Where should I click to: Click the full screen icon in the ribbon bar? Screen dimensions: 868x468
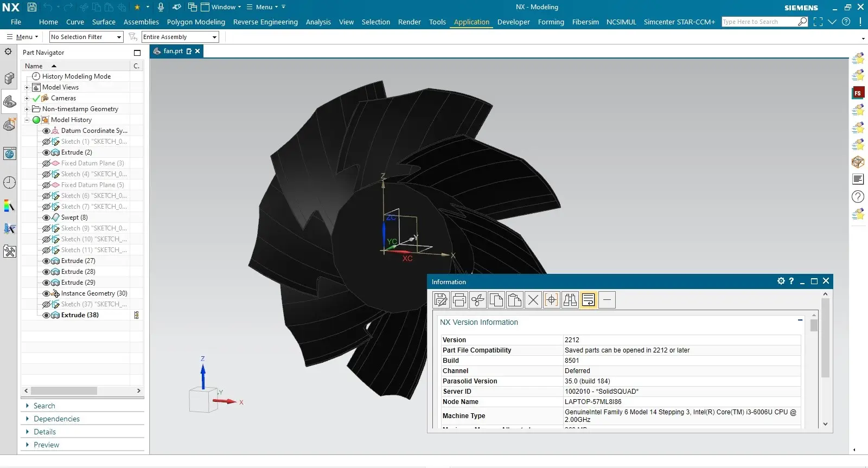click(x=818, y=22)
